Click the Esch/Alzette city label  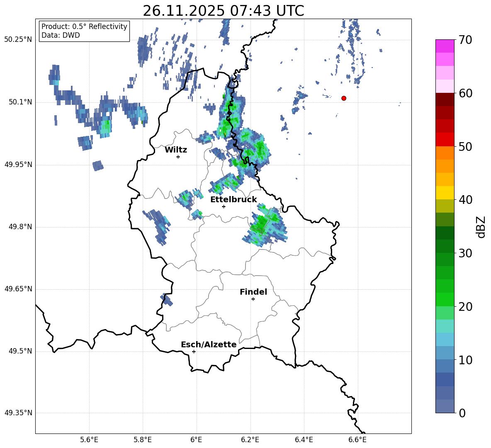coord(209,344)
